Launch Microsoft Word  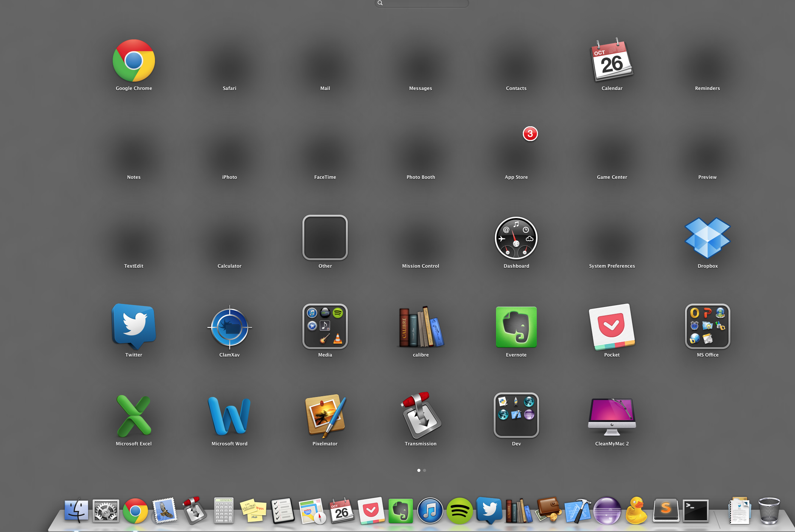[229, 416]
